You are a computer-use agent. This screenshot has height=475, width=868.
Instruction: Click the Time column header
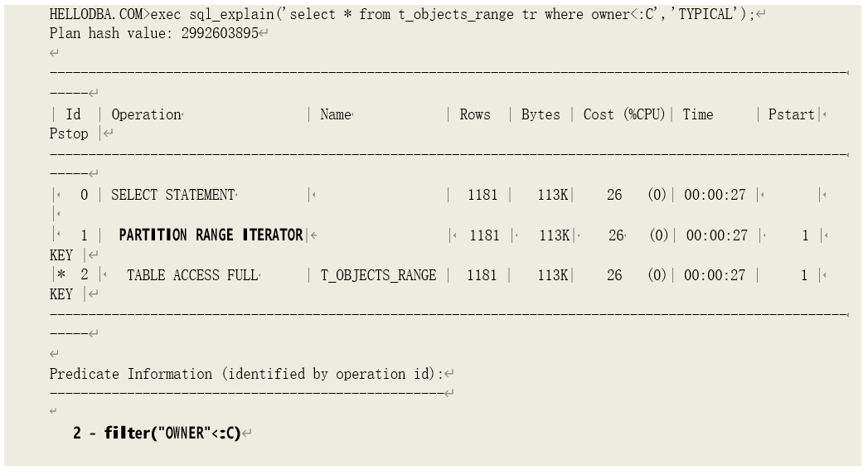point(698,115)
